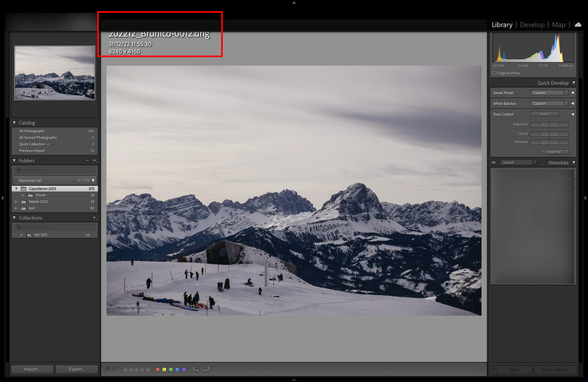Open the Map module
Image resolution: width=588 pixels, height=382 pixels.
(558, 25)
